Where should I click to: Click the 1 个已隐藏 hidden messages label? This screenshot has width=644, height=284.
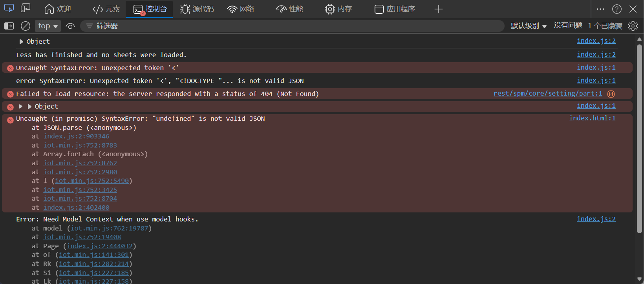tap(605, 26)
